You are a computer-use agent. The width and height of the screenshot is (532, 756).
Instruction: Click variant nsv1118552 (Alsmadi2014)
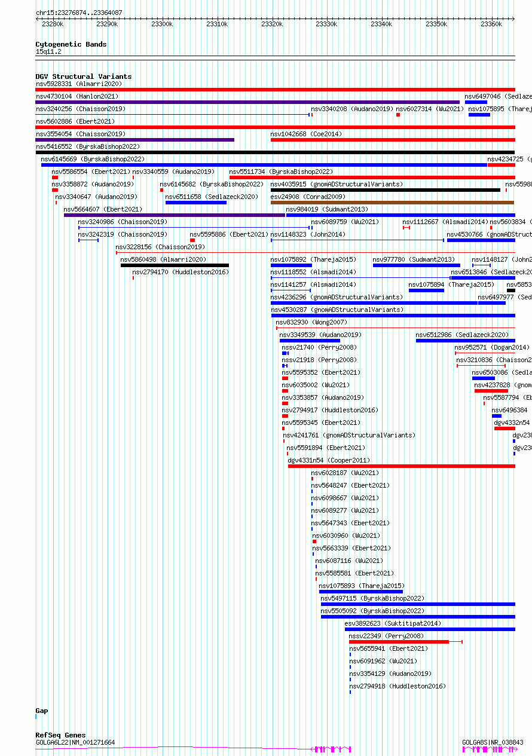[313, 272]
